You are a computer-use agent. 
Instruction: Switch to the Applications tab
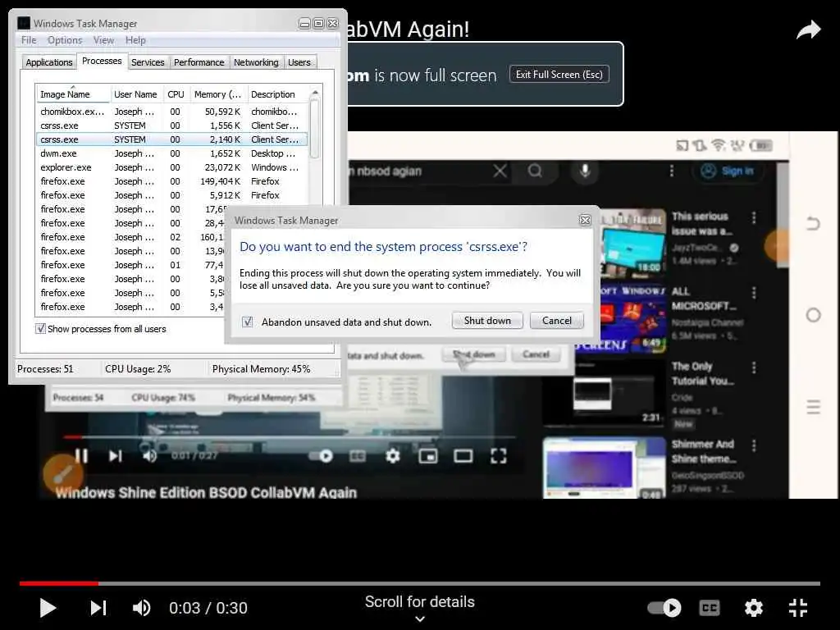tap(48, 62)
